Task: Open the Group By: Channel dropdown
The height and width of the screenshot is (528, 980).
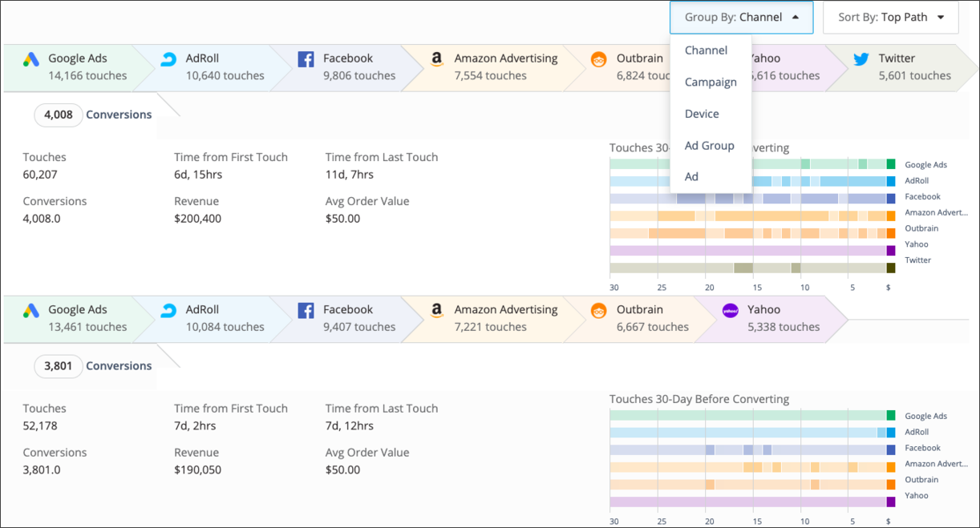Action: point(742,17)
